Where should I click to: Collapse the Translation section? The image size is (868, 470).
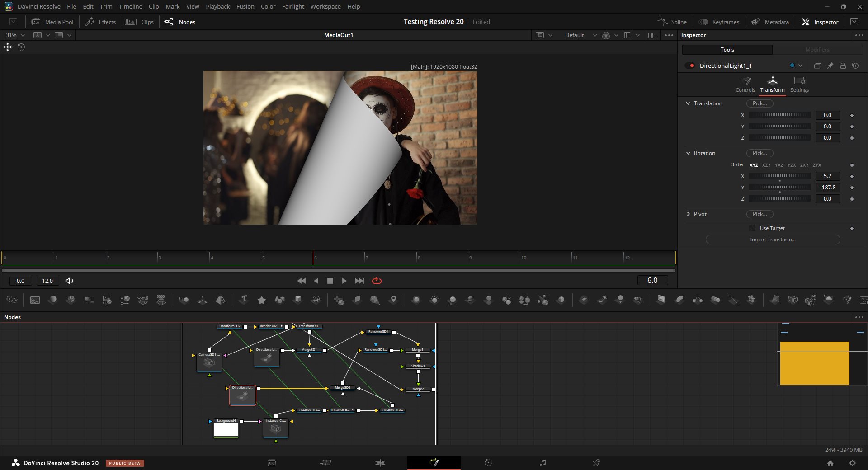pos(688,103)
